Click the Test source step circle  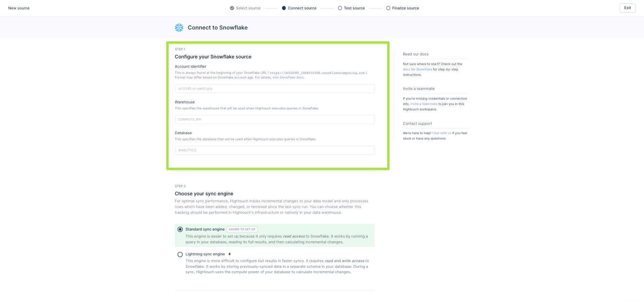(x=340, y=8)
